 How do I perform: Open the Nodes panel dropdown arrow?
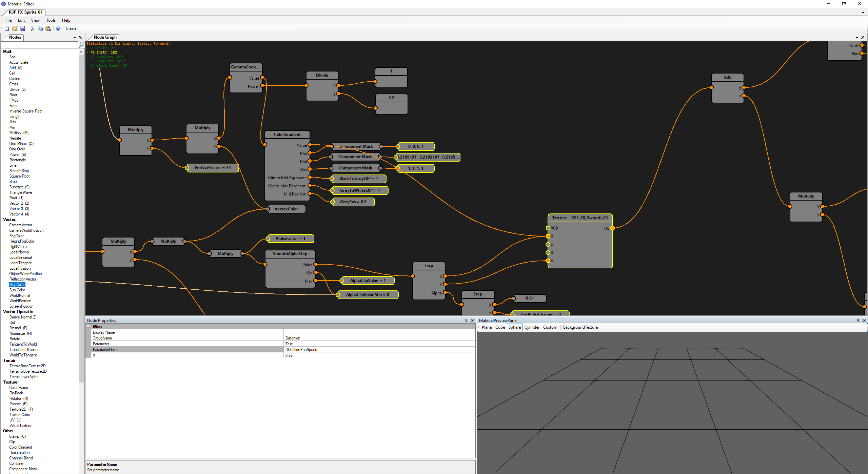click(x=75, y=37)
